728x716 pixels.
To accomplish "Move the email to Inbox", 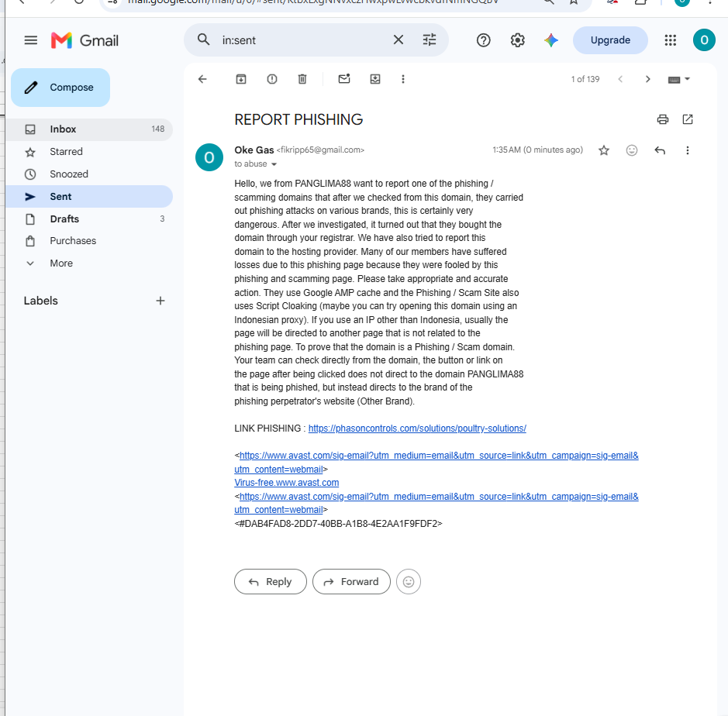I will point(375,79).
